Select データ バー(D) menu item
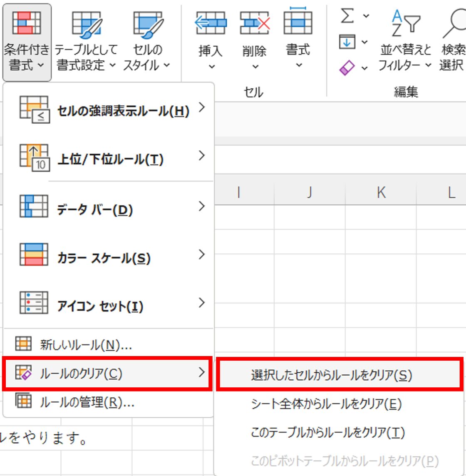 click(109, 207)
